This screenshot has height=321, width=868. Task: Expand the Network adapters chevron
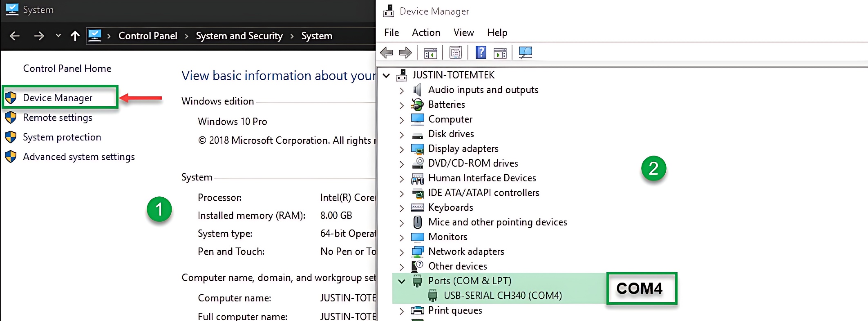tap(402, 252)
